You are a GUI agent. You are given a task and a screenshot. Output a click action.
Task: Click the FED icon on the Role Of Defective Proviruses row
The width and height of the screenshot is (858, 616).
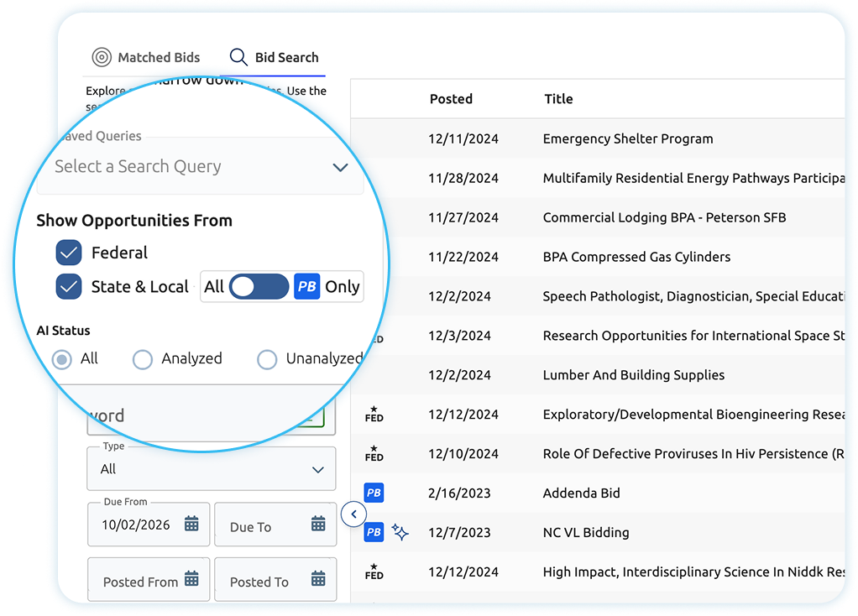374,453
